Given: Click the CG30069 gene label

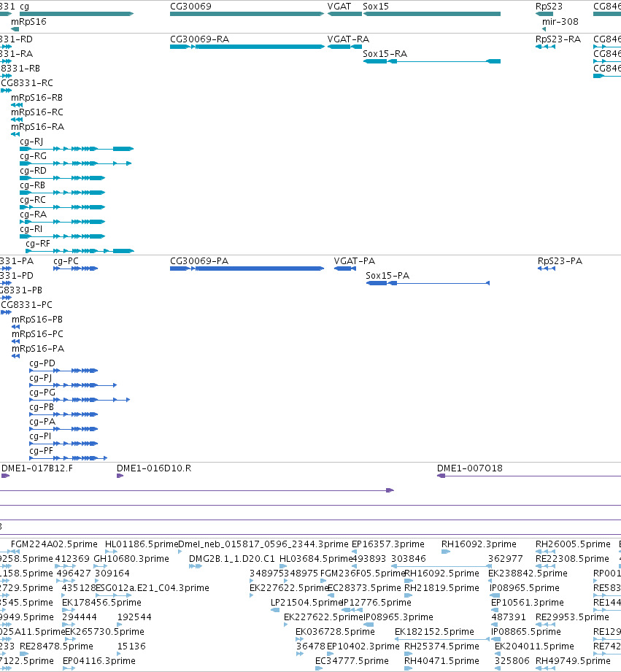Looking at the screenshot, I should pyautogui.click(x=190, y=7).
